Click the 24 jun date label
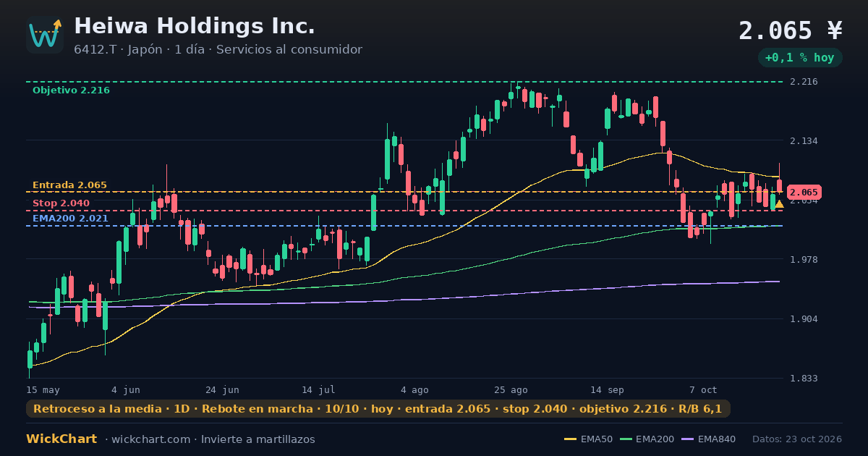The width and height of the screenshot is (868, 456). pos(222,390)
